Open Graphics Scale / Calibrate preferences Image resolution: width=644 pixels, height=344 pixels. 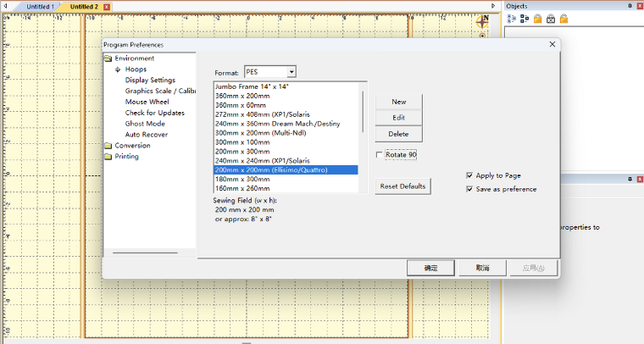point(160,92)
